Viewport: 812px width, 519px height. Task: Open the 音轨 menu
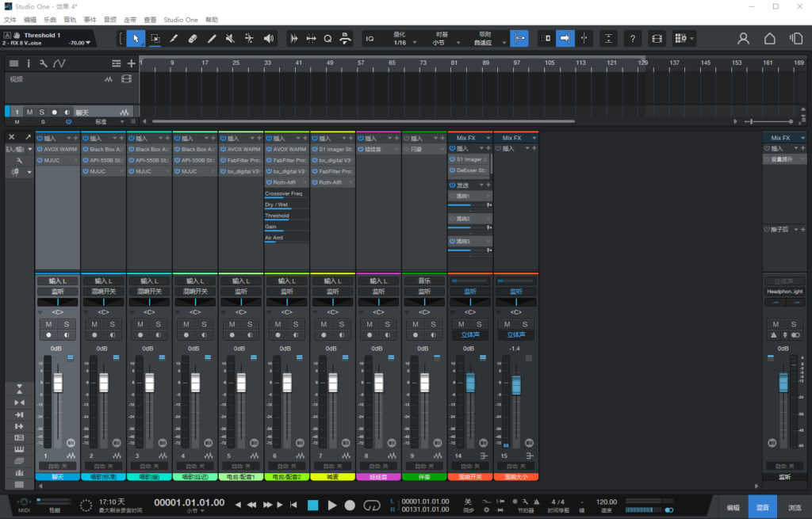click(x=70, y=19)
